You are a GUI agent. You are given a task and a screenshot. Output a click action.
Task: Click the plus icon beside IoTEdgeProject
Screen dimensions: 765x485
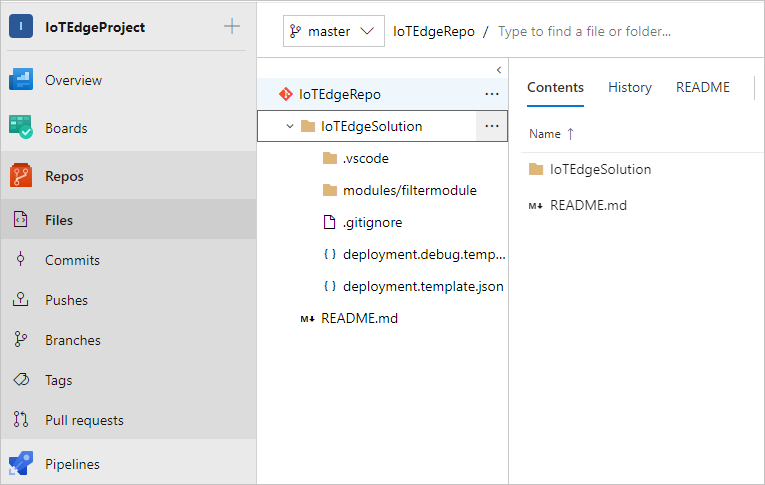[231, 27]
